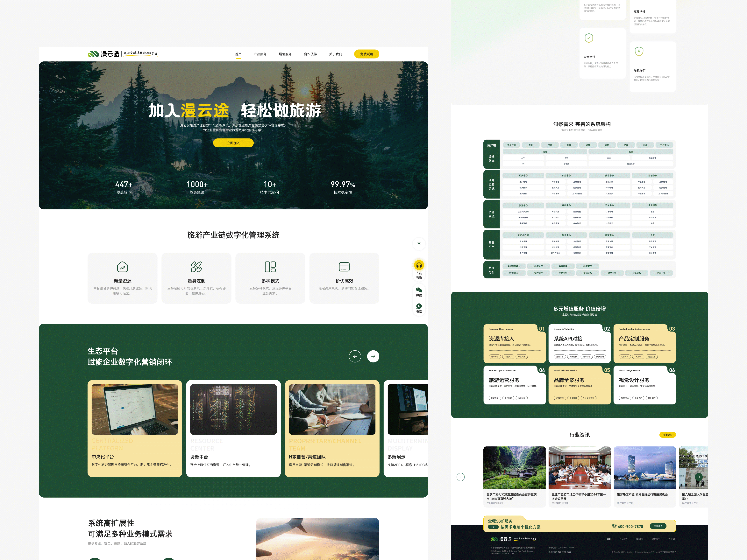Click the 多端展示 card title
This screenshot has height=560, width=747.
[396, 457]
